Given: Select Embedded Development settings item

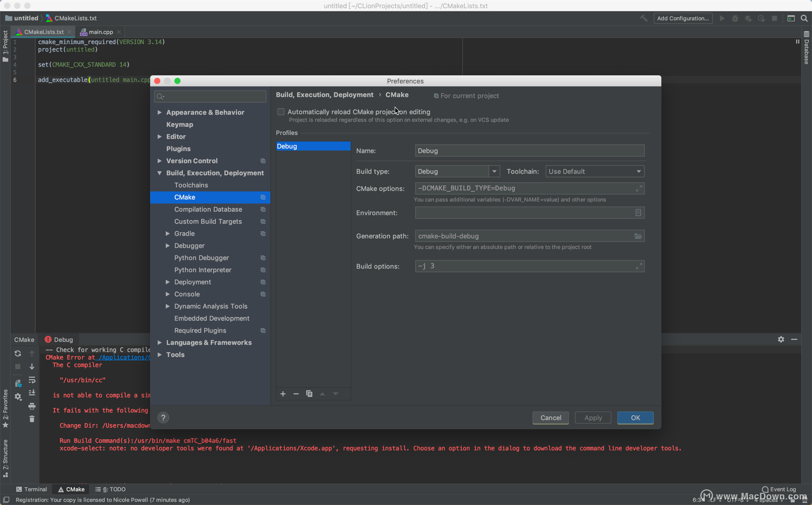Looking at the screenshot, I should point(212,318).
